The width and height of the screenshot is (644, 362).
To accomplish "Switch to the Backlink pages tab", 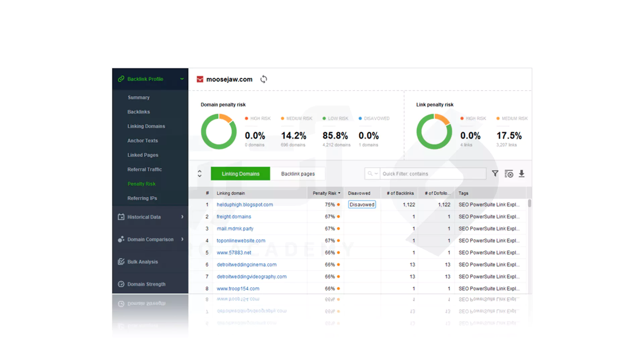I will pyautogui.click(x=298, y=174).
